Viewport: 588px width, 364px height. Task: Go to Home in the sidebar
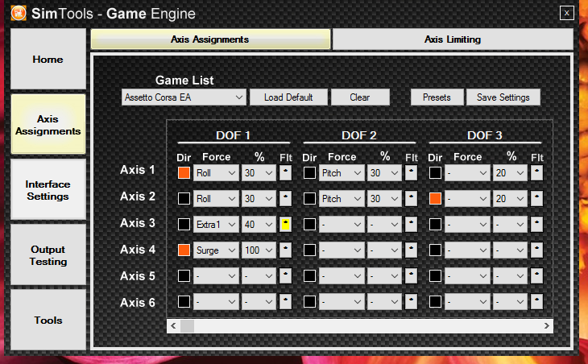click(48, 60)
